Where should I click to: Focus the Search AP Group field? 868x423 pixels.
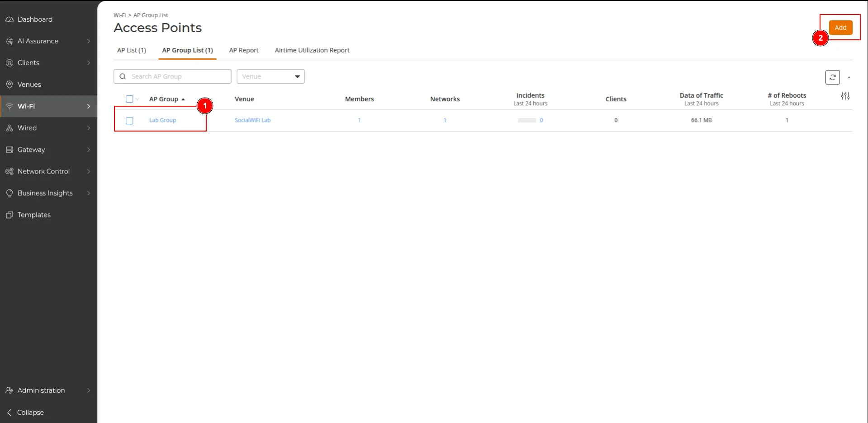172,76
